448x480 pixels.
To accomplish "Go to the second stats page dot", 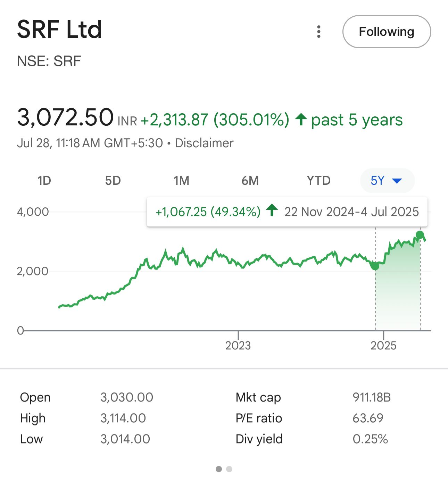I will tap(229, 469).
